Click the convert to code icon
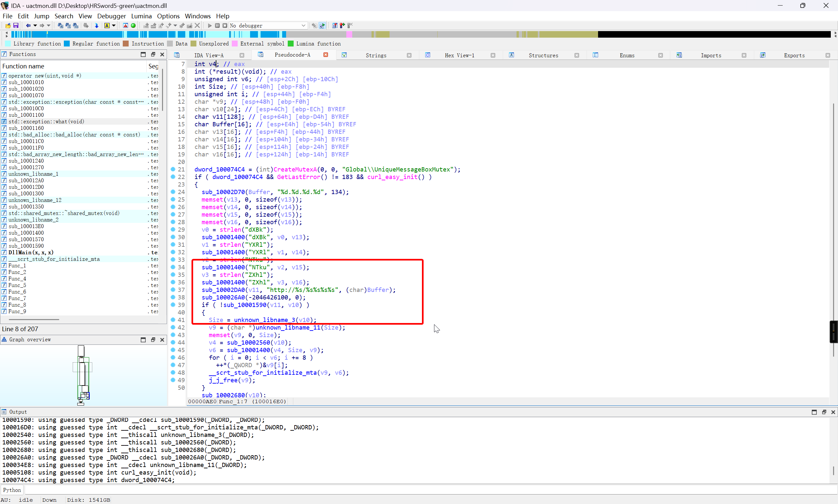Screen dimensions: 838x504 [x=146, y=26]
